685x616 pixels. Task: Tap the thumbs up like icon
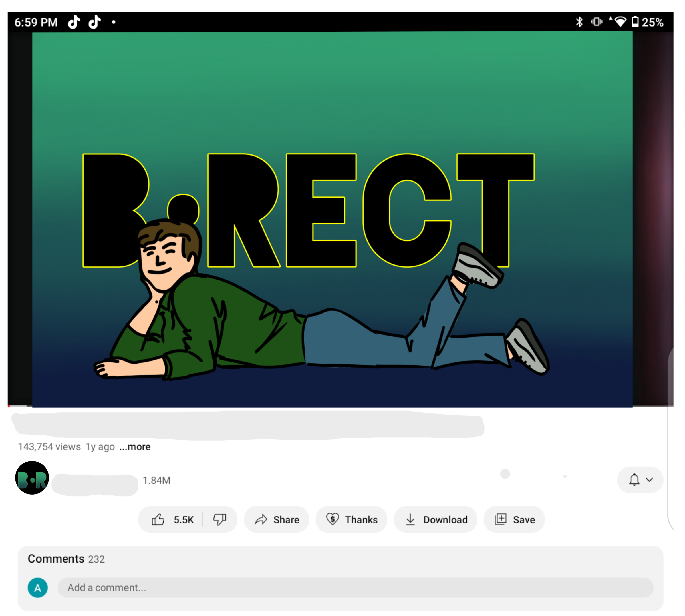[x=158, y=519]
